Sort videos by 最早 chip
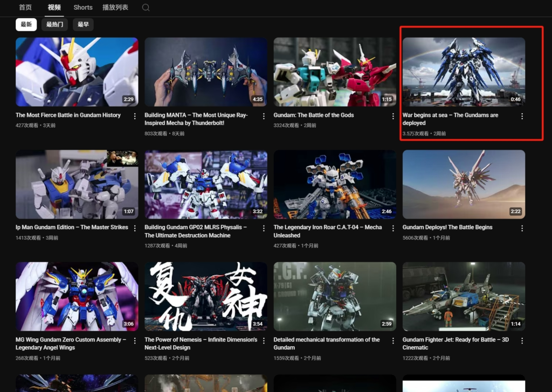Image resolution: width=552 pixels, height=392 pixels. (x=83, y=25)
